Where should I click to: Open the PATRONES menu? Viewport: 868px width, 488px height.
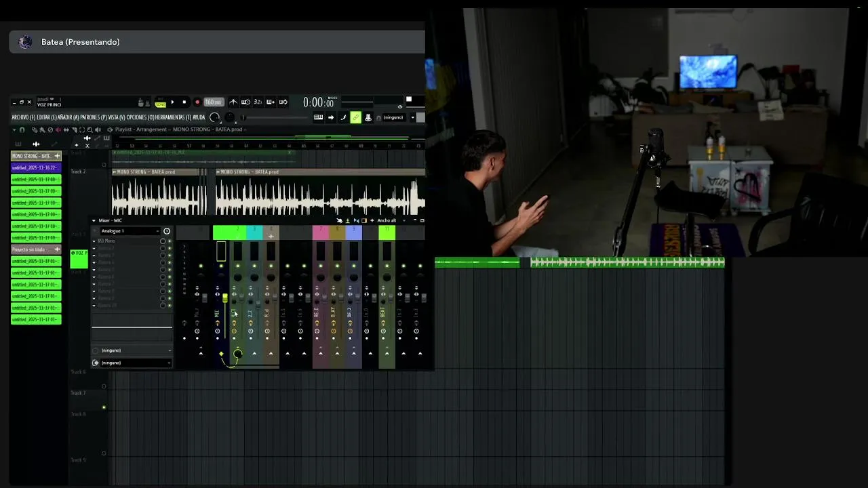(x=94, y=117)
